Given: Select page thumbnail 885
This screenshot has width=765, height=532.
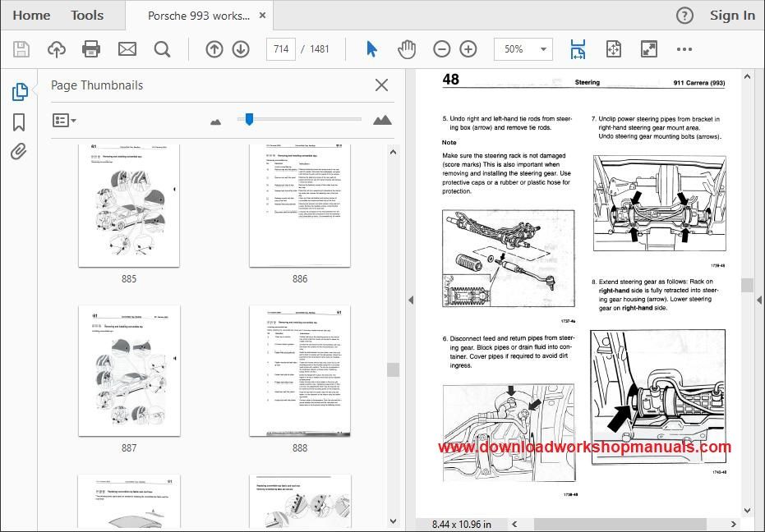Looking at the screenshot, I should pos(129,206).
